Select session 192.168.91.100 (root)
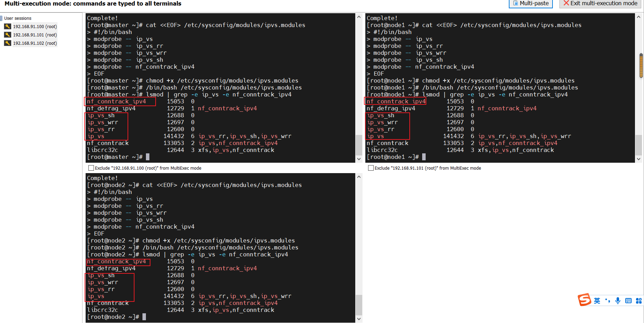Viewport: 644px width, 323px height. pyautogui.click(x=35, y=27)
